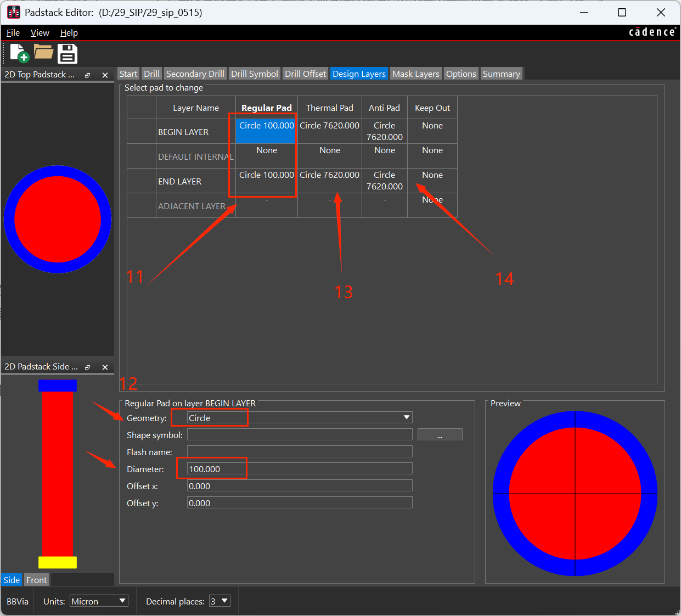Click the Padstack Editor app icon
The width and height of the screenshot is (681, 616).
(14, 12)
